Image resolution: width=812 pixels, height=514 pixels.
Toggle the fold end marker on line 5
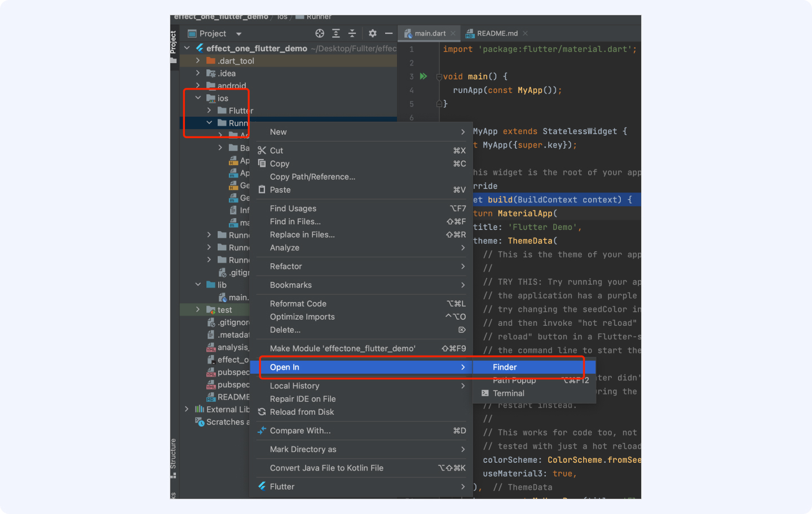click(x=439, y=104)
